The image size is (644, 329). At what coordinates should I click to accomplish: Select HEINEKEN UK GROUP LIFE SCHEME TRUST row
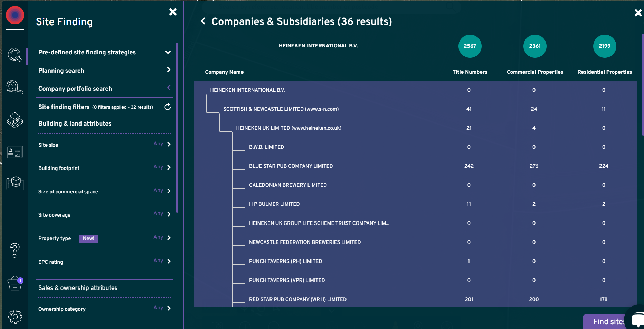point(415,223)
